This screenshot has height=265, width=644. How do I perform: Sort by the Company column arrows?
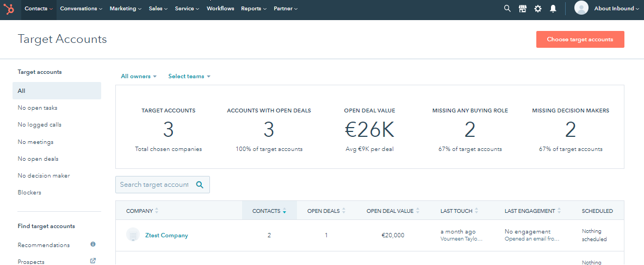click(157, 211)
